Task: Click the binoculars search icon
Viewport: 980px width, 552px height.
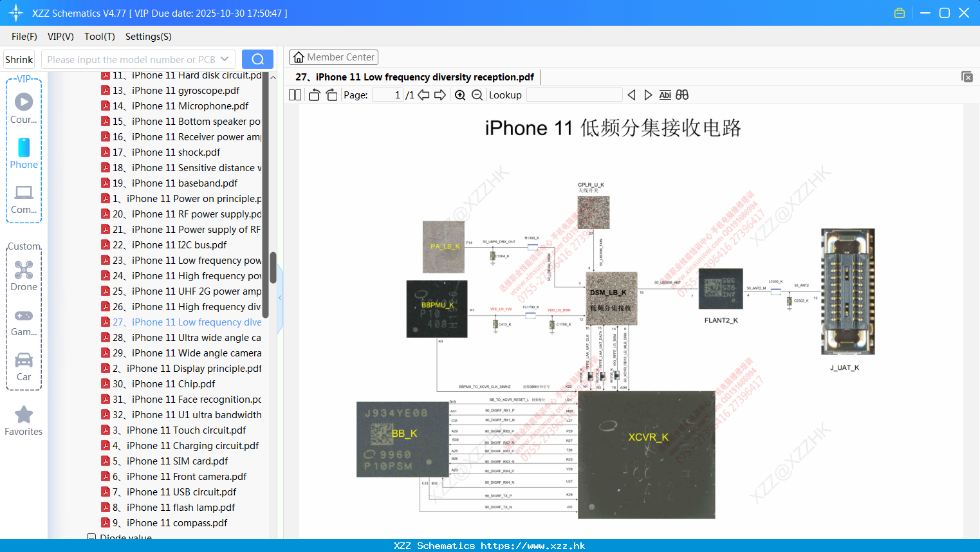Action: (682, 95)
